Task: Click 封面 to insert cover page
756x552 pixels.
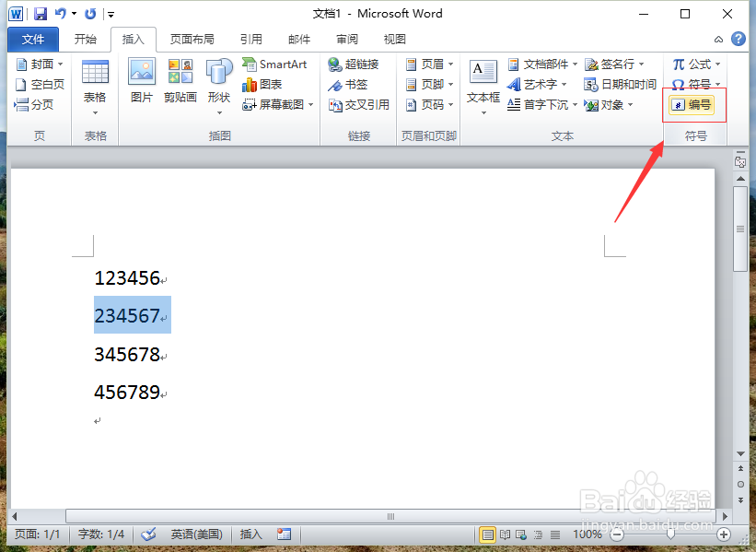Action: point(38,64)
